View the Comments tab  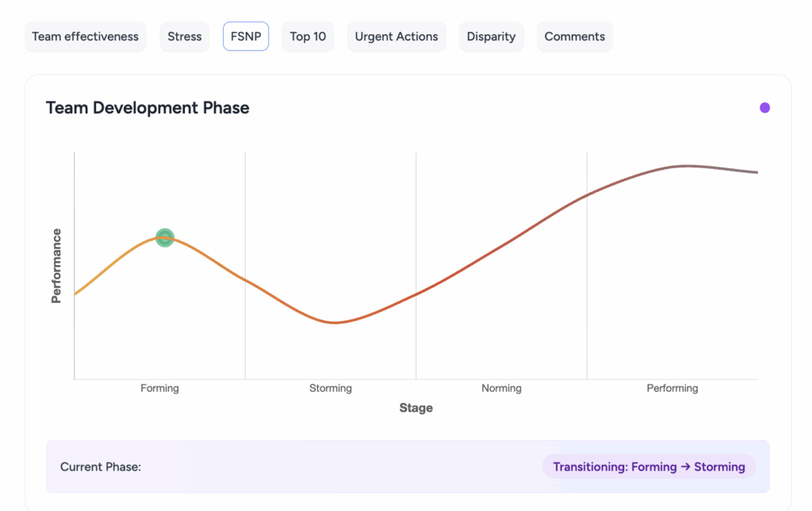575,36
